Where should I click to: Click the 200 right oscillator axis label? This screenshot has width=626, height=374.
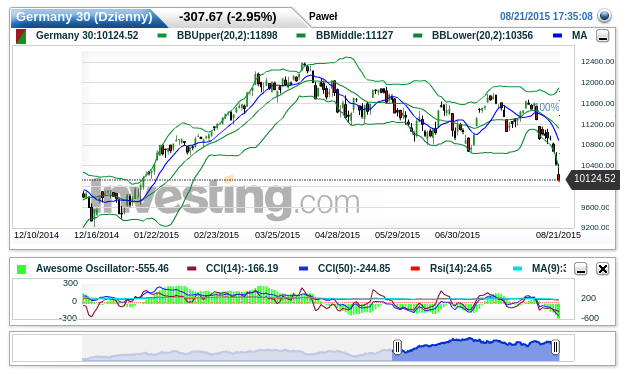point(588,298)
